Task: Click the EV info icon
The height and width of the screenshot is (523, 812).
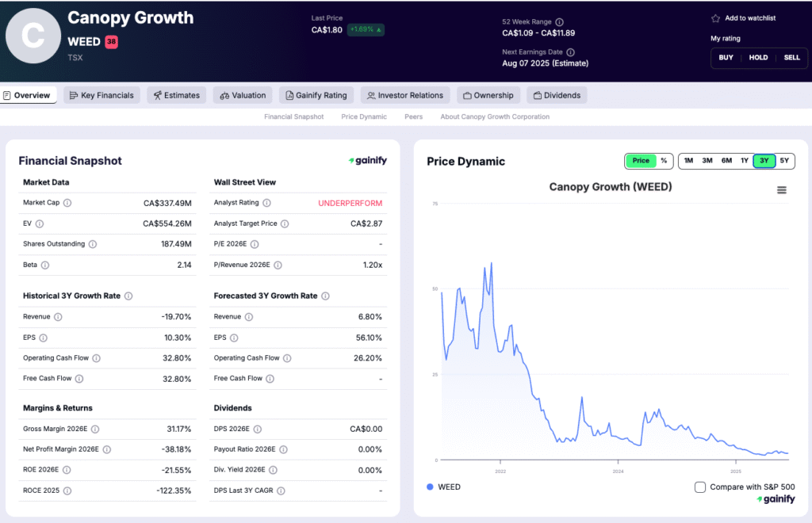Action: click(x=40, y=224)
